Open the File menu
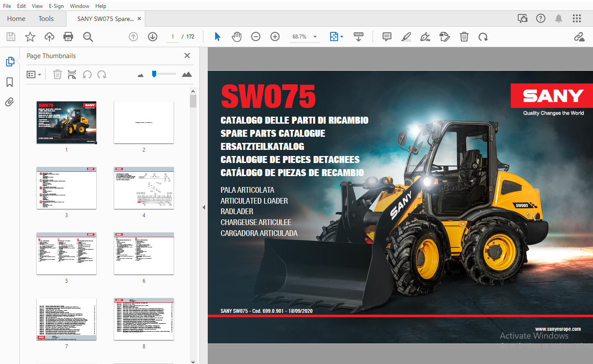 7,6
